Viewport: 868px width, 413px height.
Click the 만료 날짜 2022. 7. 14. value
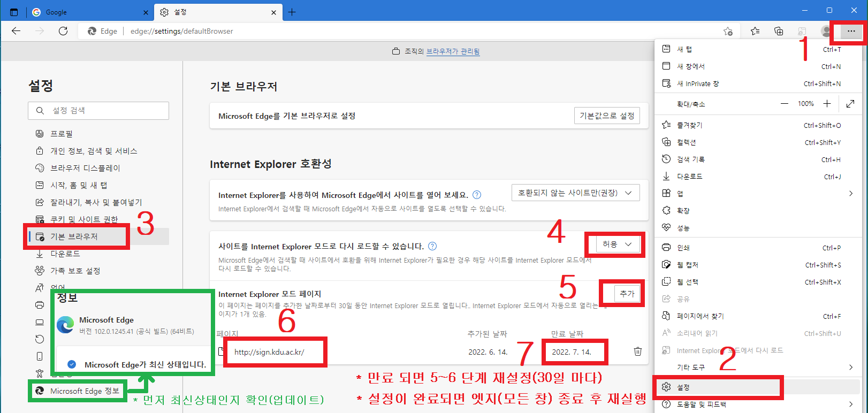click(x=572, y=352)
